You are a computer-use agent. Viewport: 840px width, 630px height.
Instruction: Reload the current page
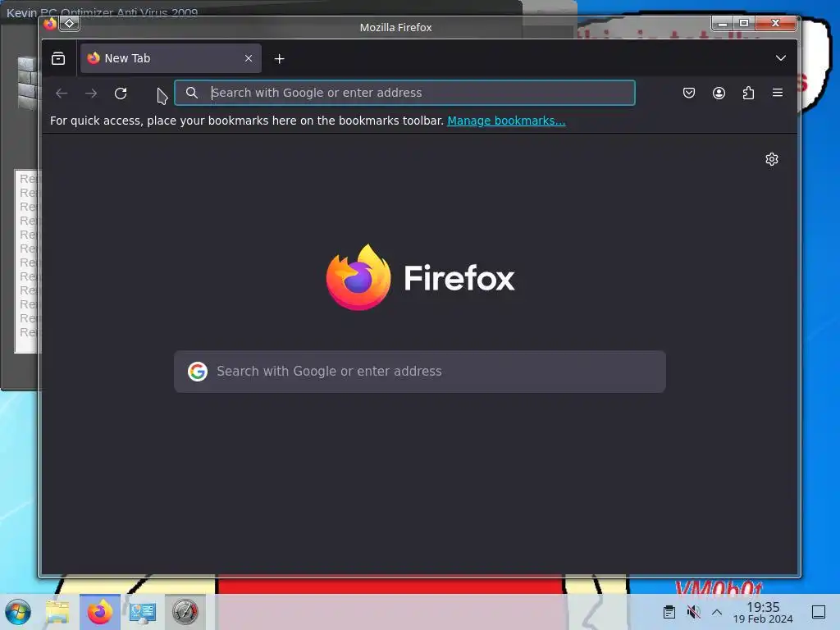(x=121, y=94)
